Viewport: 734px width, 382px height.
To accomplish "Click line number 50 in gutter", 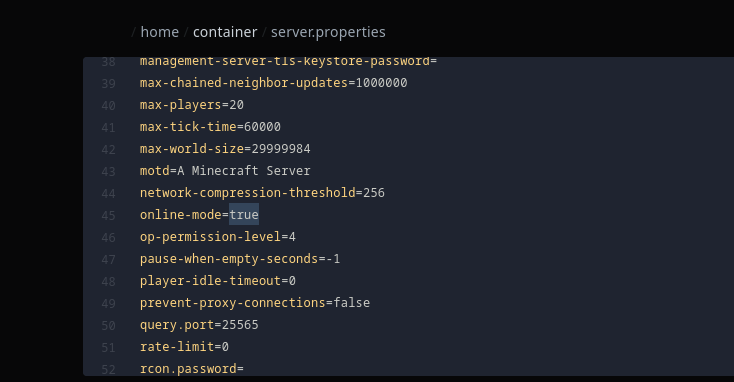I will click(108, 325).
